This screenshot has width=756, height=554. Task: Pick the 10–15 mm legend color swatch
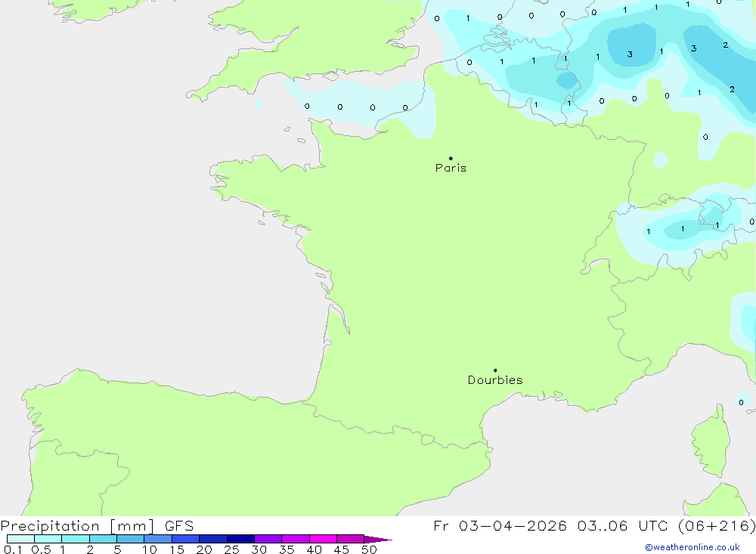[158, 539]
